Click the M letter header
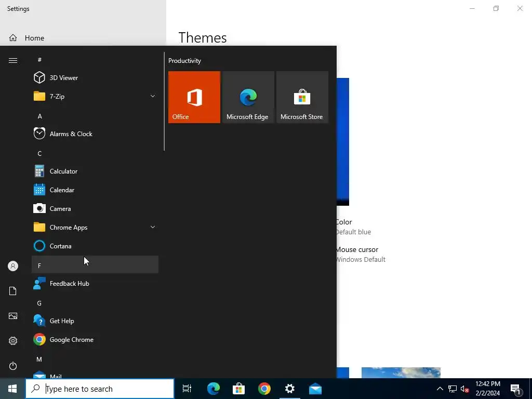Viewport: 532px width, 399px height. 95,359
